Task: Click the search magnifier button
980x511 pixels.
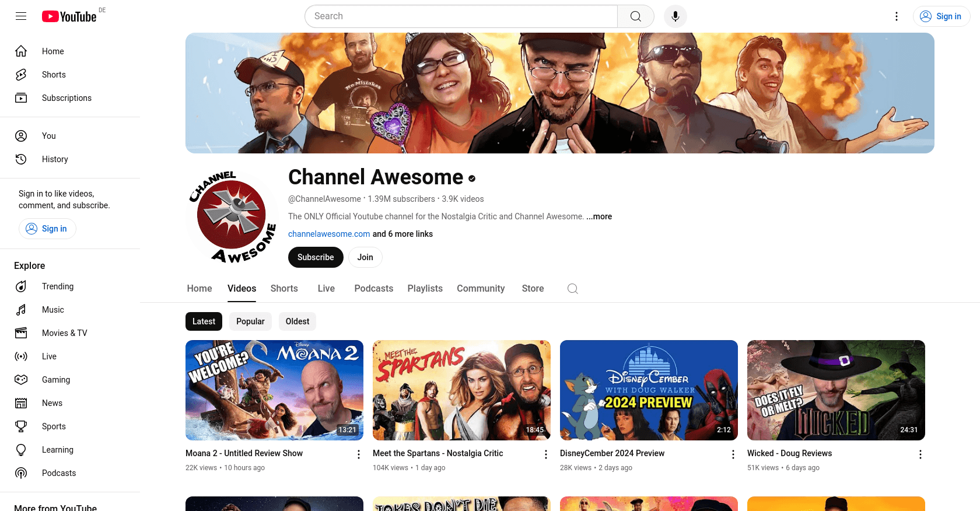Action: coord(635,16)
